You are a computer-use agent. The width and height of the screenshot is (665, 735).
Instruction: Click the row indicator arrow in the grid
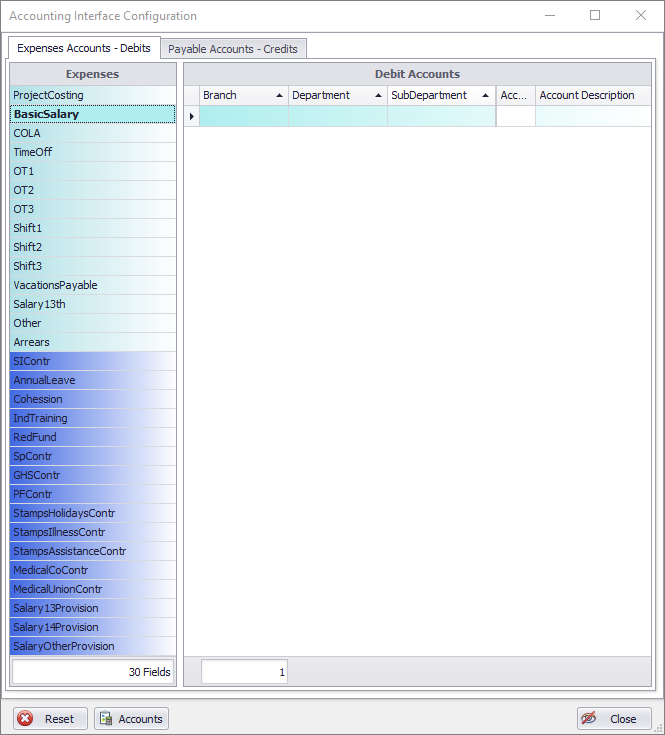(192, 116)
